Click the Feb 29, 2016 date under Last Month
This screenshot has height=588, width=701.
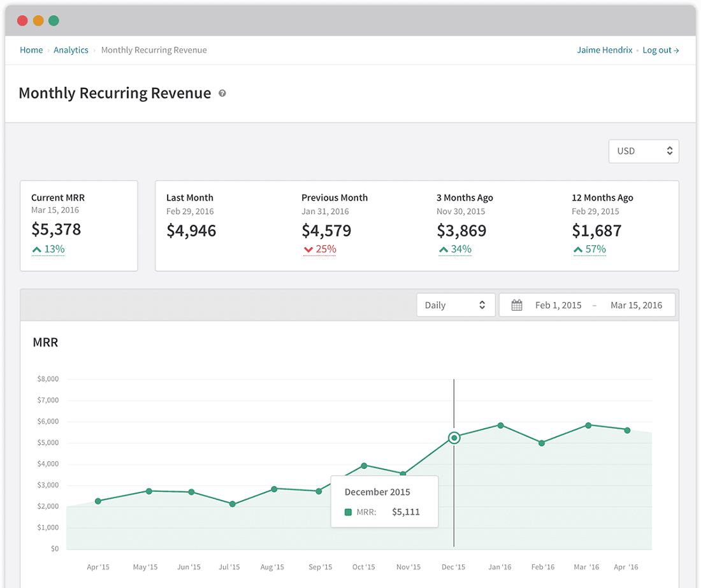coord(190,212)
